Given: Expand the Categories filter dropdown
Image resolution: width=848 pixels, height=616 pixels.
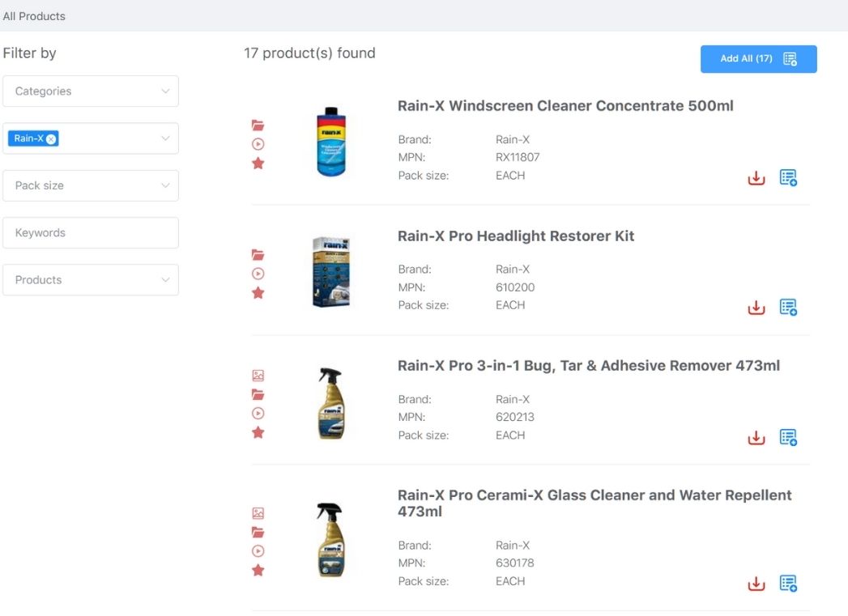Looking at the screenshot, I should pos(91,91).
